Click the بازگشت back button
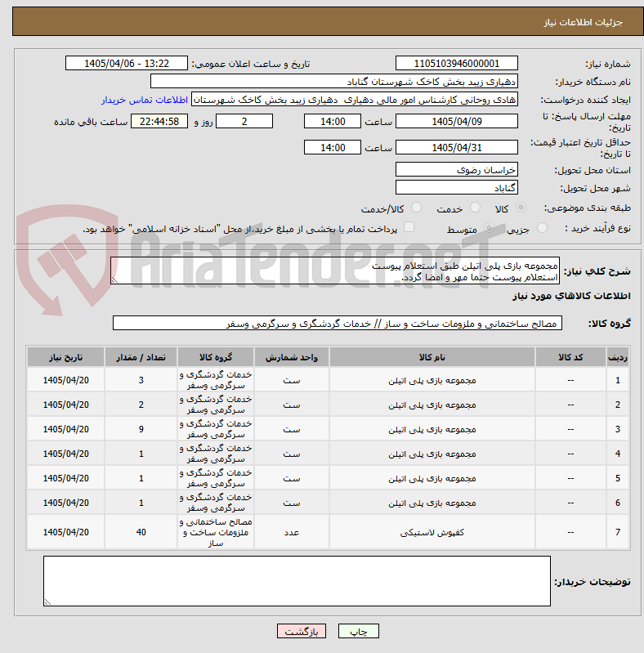Viewport: 644px width, 653px height. point(302,632)
